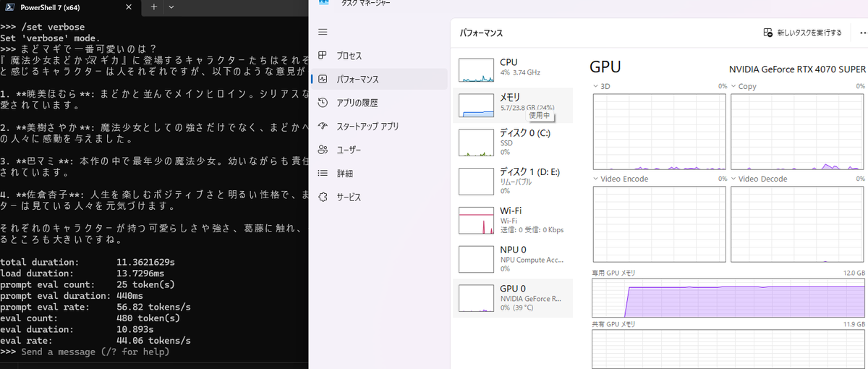Go to アプリの履歴 page

pos(378,103)
